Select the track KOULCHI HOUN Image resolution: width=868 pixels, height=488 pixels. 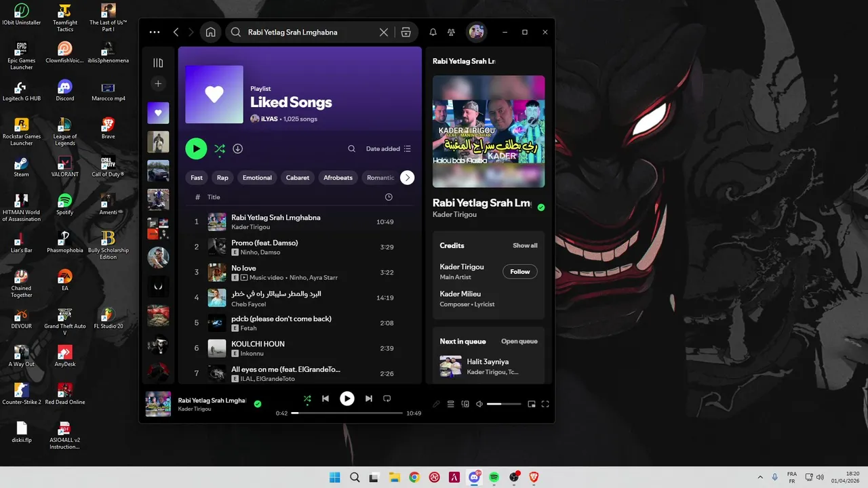pos(300,348)
